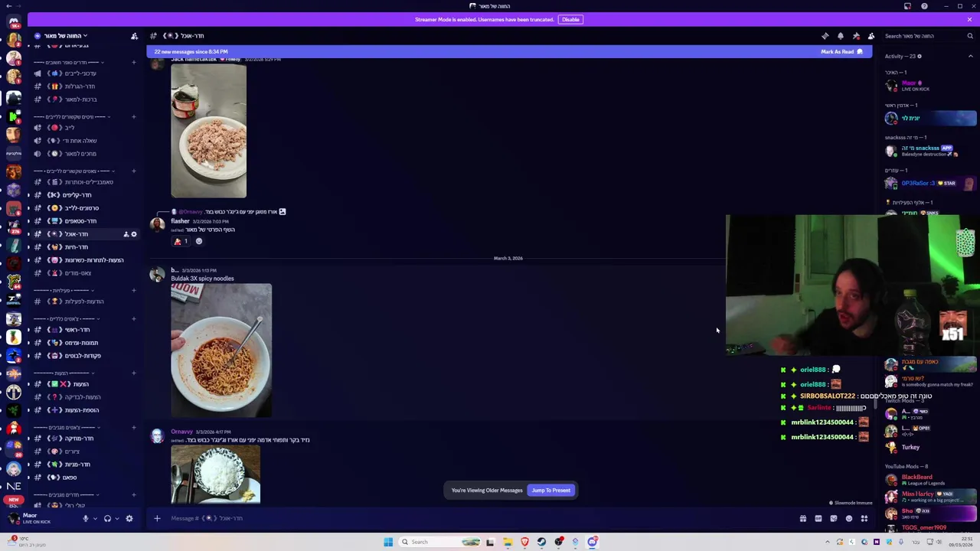Viewport: 980px width, 551px height.
Task: Click create invite icon on חדר-אוכל row
Action: pyautogui.click(x=126, y=234)
